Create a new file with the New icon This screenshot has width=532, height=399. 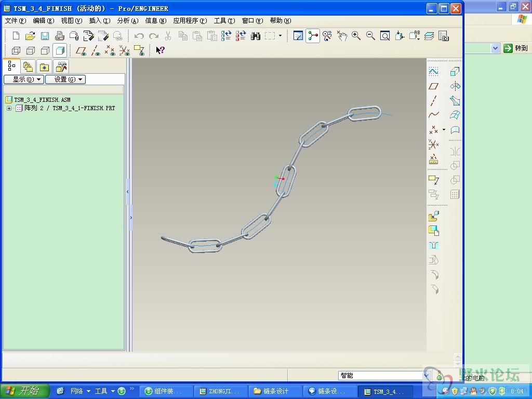click(x=16, y=36)
